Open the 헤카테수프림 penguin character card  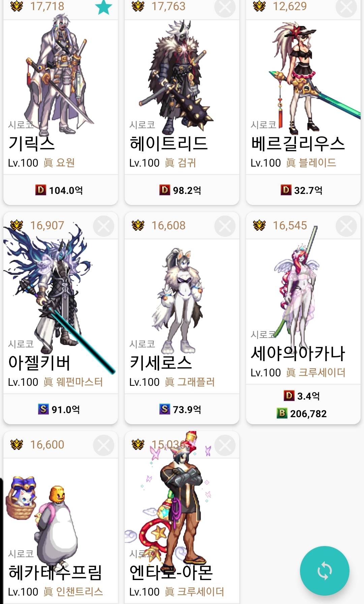(x=61, y=517)
